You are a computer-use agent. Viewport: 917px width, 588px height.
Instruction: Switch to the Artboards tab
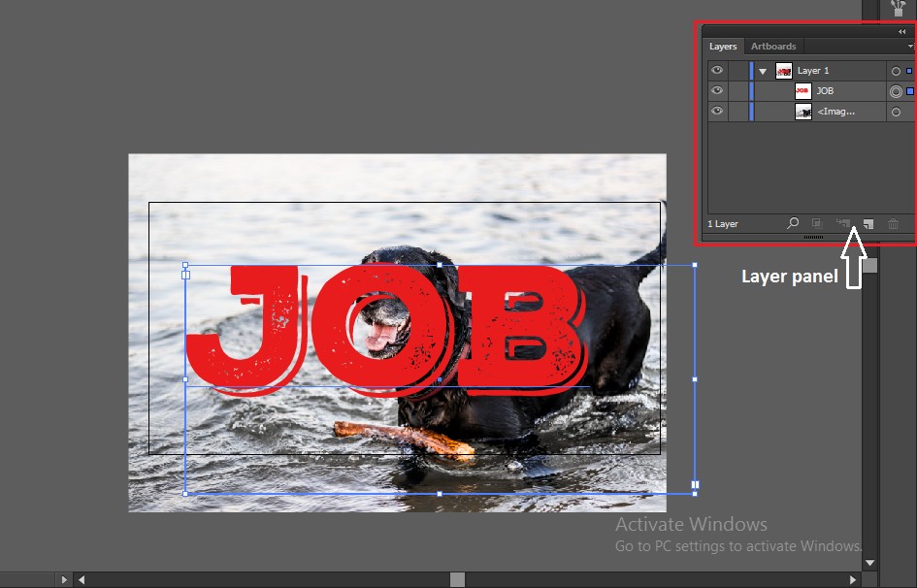773,46
